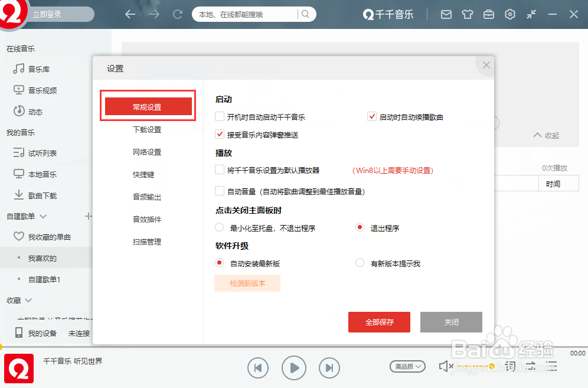588x388 pixels.
Task: Open the mail/message icon in the title bar
Action: (446, 14)
